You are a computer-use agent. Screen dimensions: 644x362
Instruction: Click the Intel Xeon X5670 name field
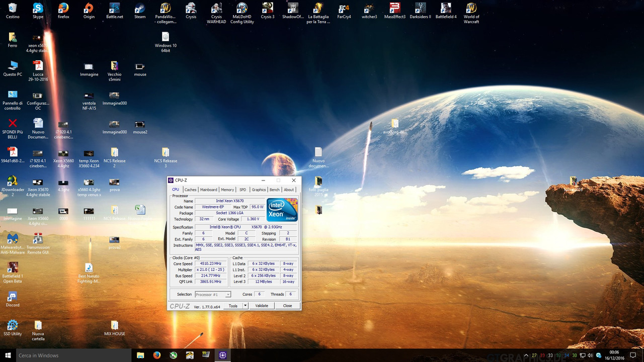tap(229, 201)
